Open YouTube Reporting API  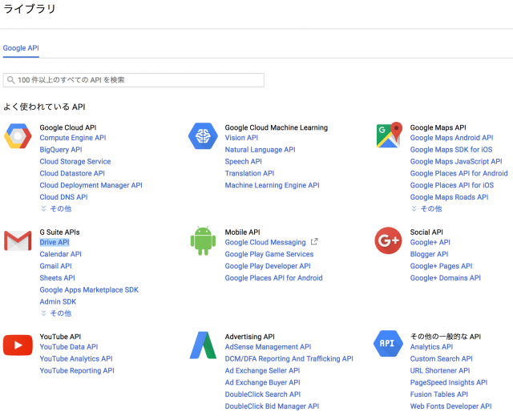(x=77, y=370)
